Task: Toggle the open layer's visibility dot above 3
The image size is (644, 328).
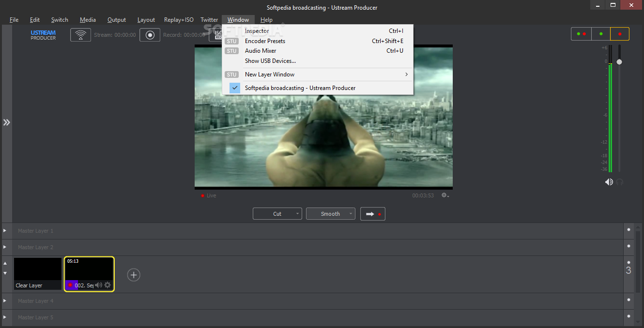Action: point(629,262)
